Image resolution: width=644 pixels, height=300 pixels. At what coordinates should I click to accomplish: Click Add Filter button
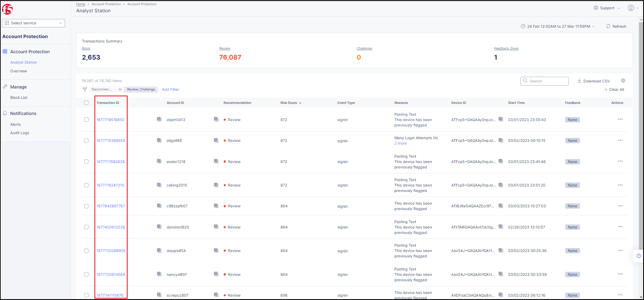point(170,89)
